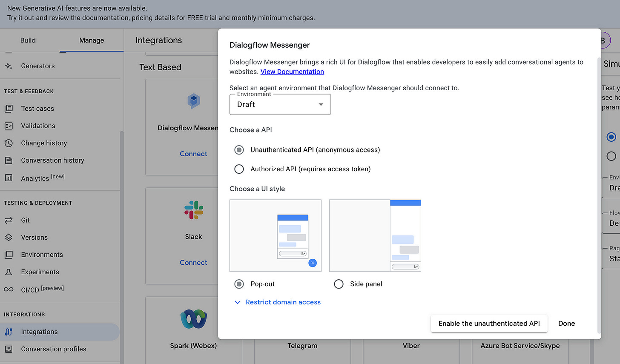The height and width of the screenshot is (364, 620).
Task: Switch to the Build tab
Action: (x=28, y=40)
